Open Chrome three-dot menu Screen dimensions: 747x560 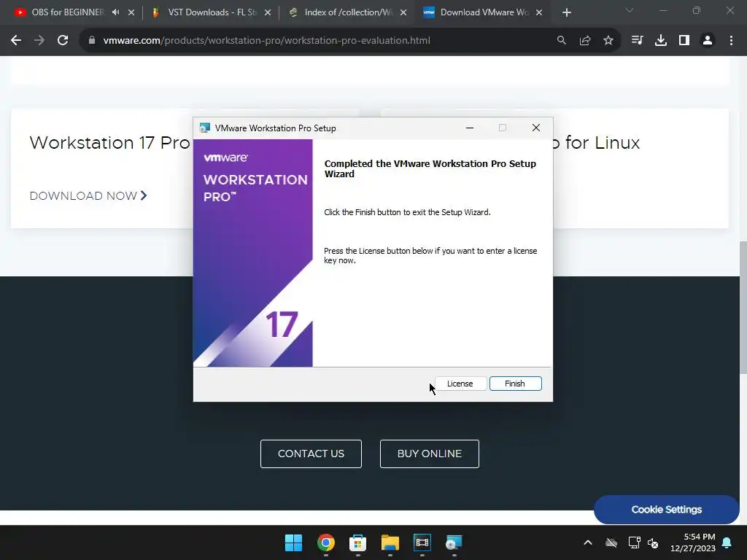point(731,41)
